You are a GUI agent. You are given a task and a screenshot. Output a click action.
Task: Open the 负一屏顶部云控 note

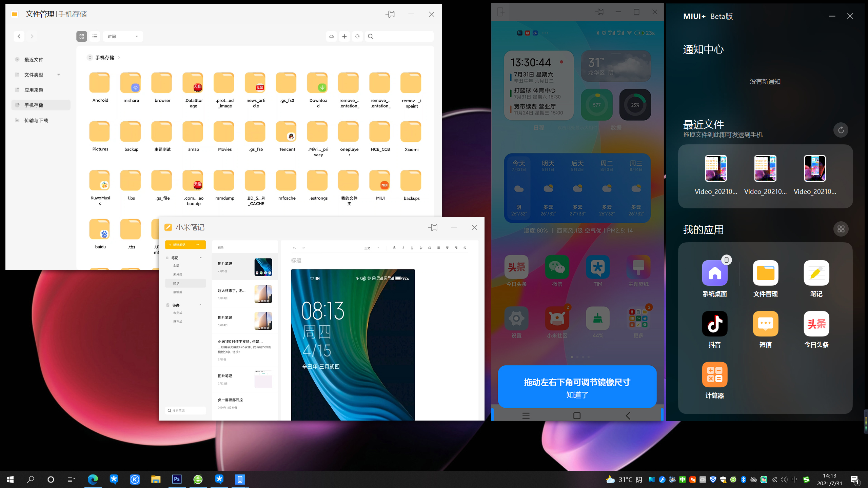click(x=245, y=403)
